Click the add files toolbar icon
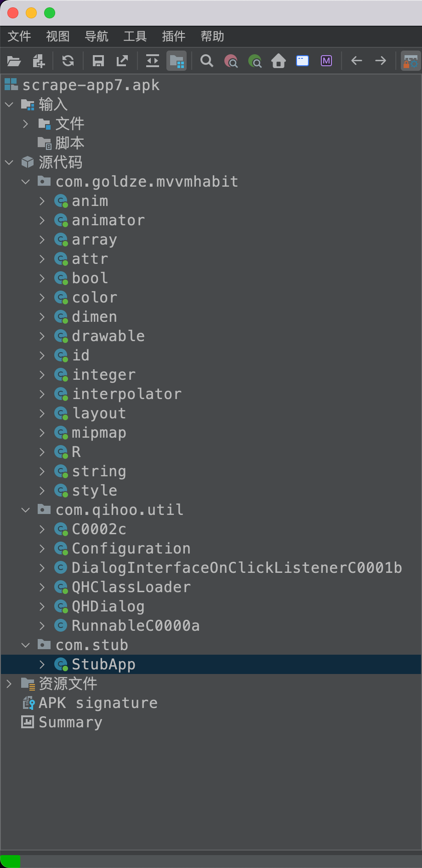Screen dimensions: 422x868 [39, 61]
